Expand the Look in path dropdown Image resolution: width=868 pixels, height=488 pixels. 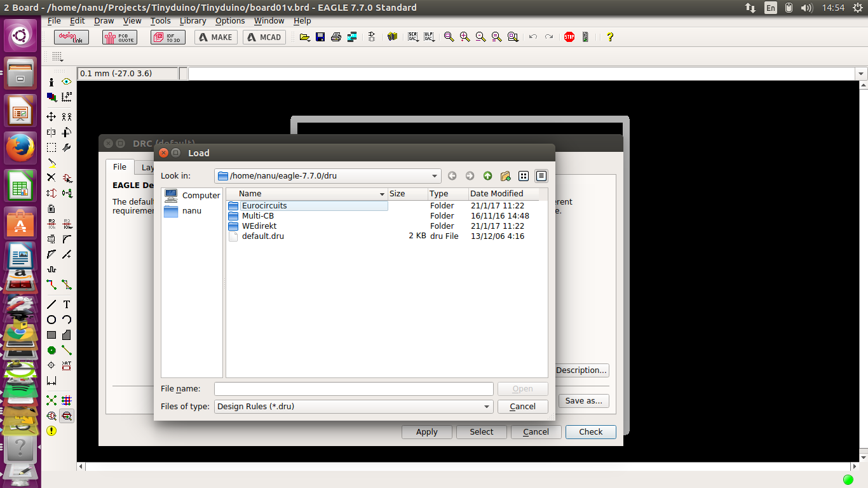[x=435, y=176]
